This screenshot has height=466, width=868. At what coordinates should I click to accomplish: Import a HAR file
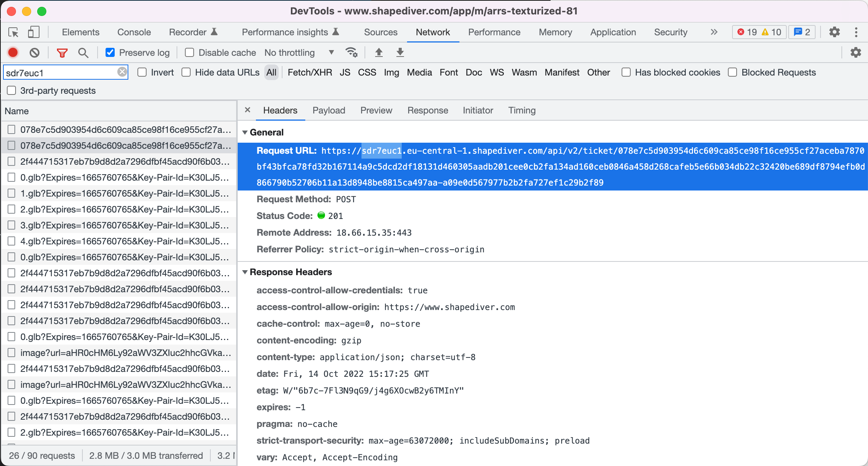(x=379, y=52)
